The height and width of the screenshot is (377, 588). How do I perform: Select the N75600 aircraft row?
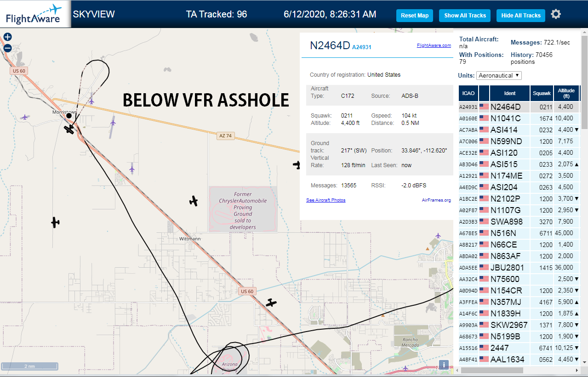(x=519, y=279)
